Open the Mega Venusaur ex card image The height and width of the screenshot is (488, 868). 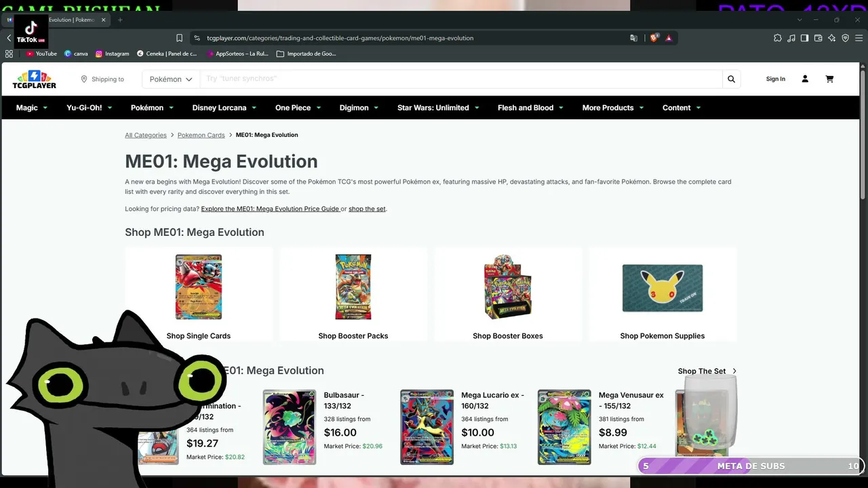coord(564,427)
